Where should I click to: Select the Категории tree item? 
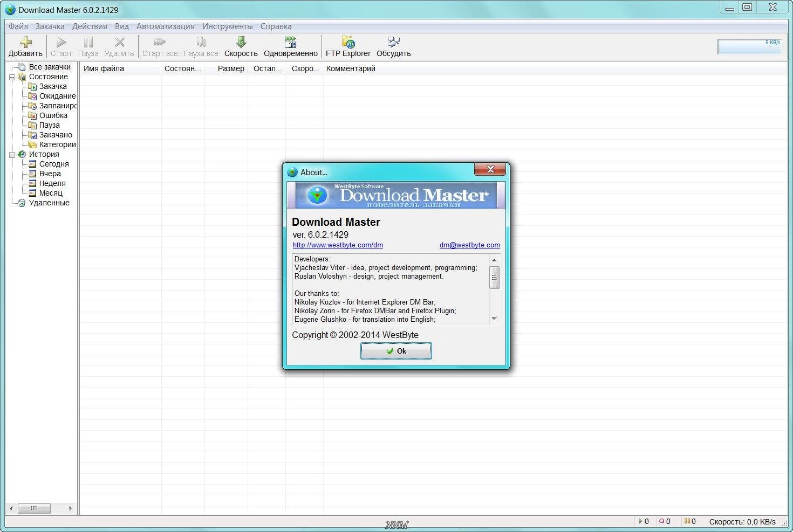point(57,144)
